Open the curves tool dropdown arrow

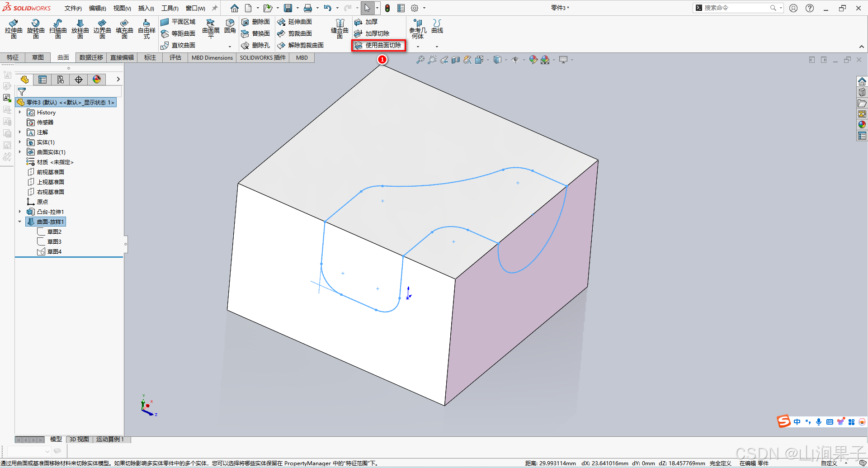[437, 46]
